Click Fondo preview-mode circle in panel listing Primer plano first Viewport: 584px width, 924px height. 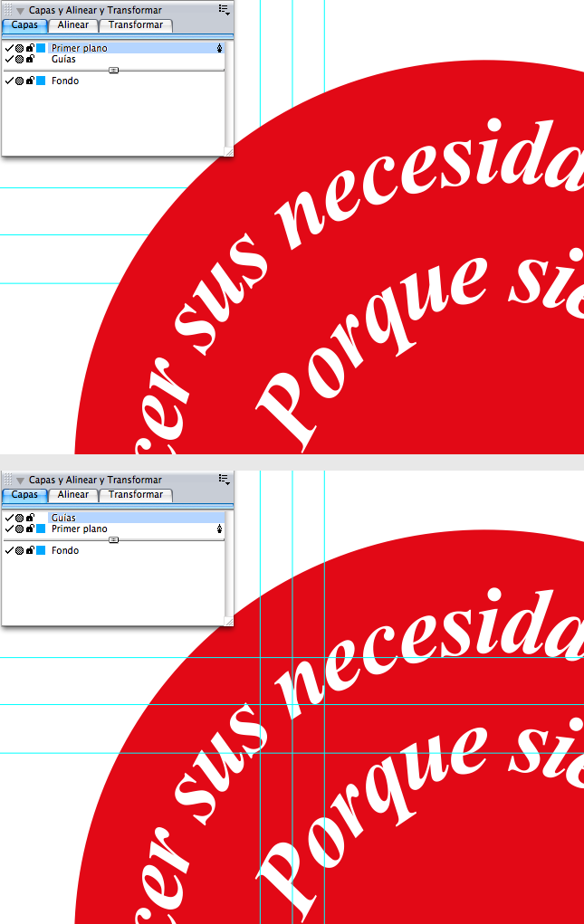[x=19, y=81]
